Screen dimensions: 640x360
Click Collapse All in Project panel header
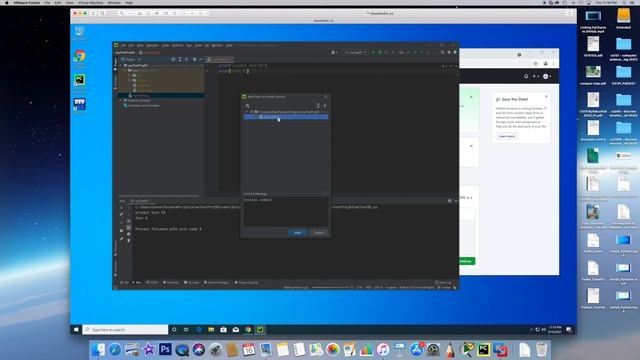click(187, 60)
